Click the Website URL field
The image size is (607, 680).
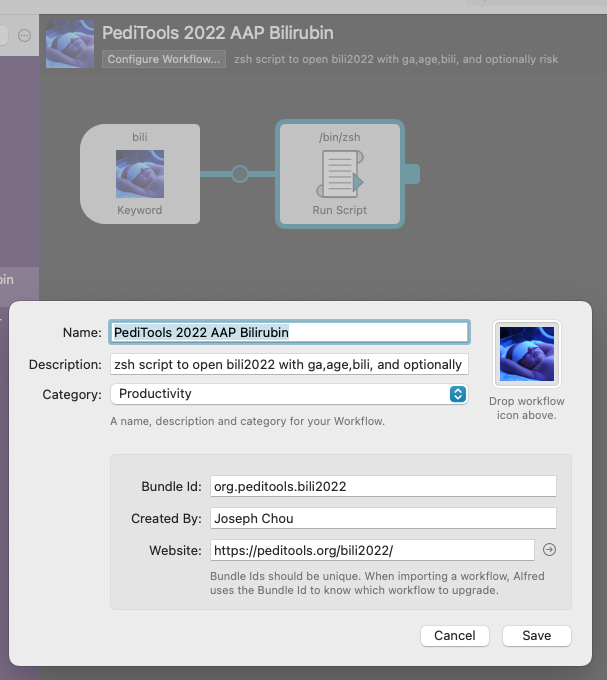371,550
